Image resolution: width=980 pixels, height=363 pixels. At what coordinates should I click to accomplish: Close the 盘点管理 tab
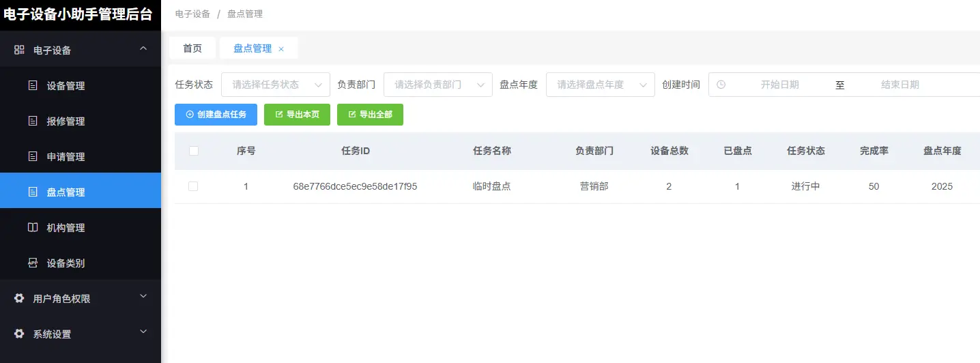point(281,49)
